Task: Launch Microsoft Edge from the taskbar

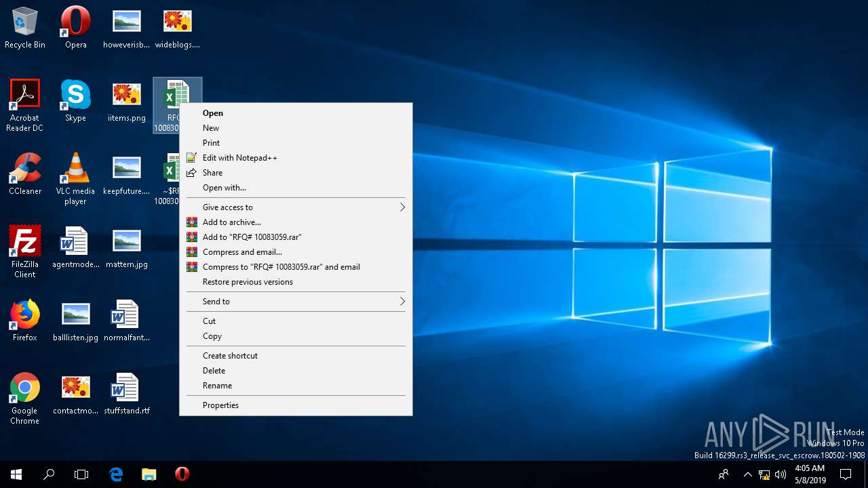Action: click(x=116, y=474)
